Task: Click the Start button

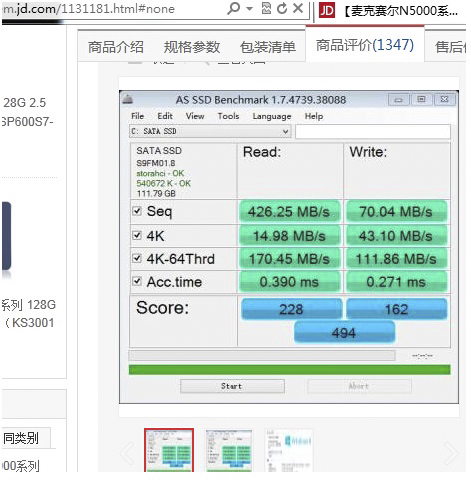Action: click(x=232, y=386)
